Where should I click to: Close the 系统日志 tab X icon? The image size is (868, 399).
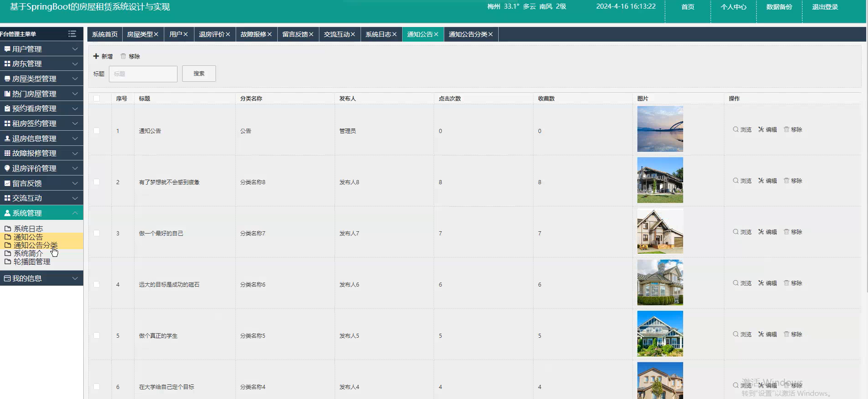394,34
